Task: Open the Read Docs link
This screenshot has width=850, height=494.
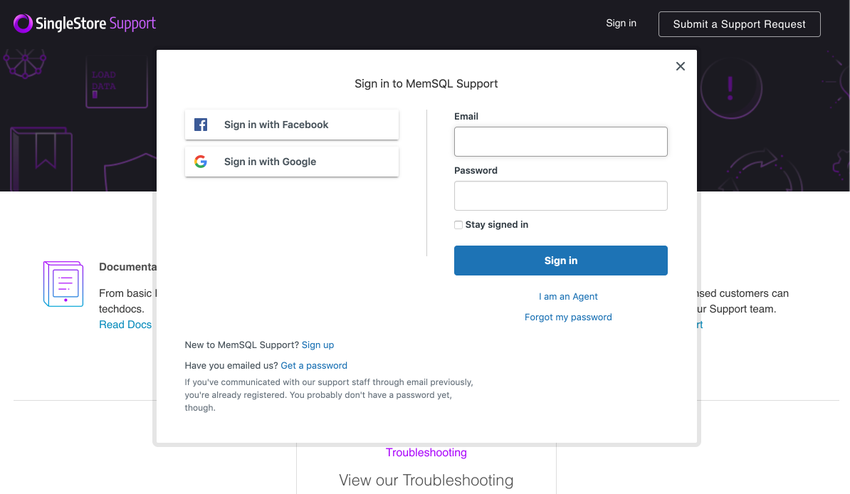Action: [125, 325]
